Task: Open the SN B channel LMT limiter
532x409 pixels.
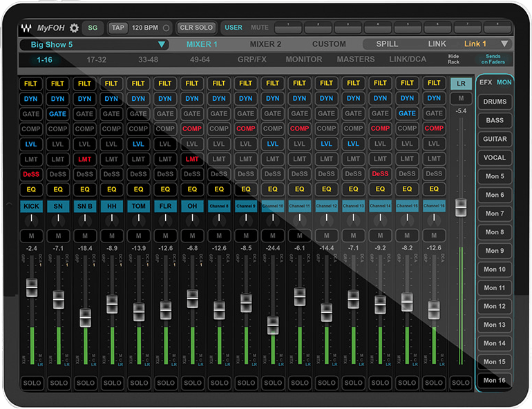Action: pos(85,159)
